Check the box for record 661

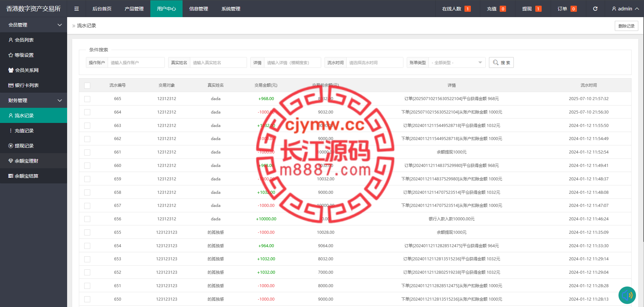(87, 152)
